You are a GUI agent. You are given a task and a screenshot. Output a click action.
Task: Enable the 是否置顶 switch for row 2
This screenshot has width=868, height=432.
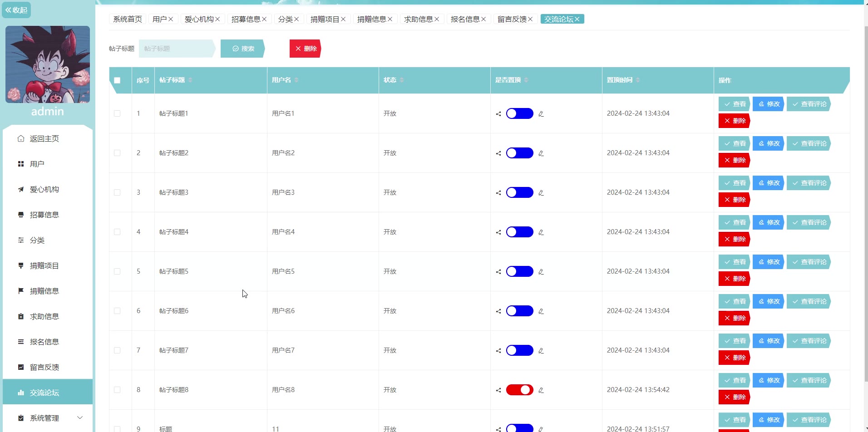point(519,153)
